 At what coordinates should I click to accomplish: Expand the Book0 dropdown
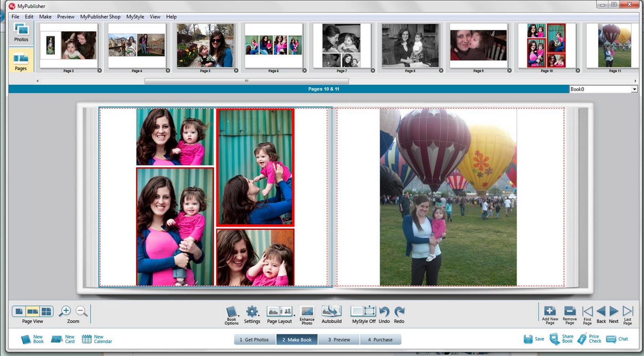[x=634, y=89]
